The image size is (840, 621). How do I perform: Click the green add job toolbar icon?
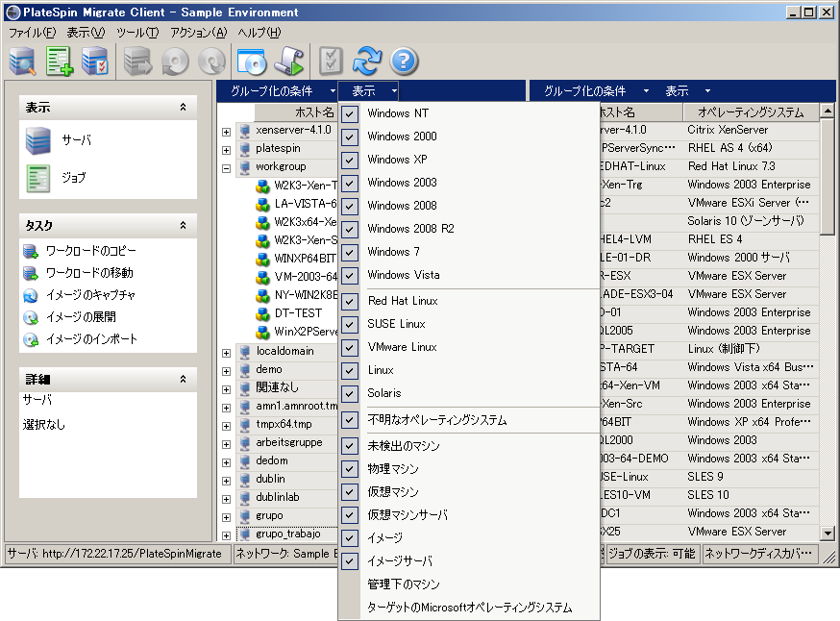pyautogui.click(x=59, y=62)
